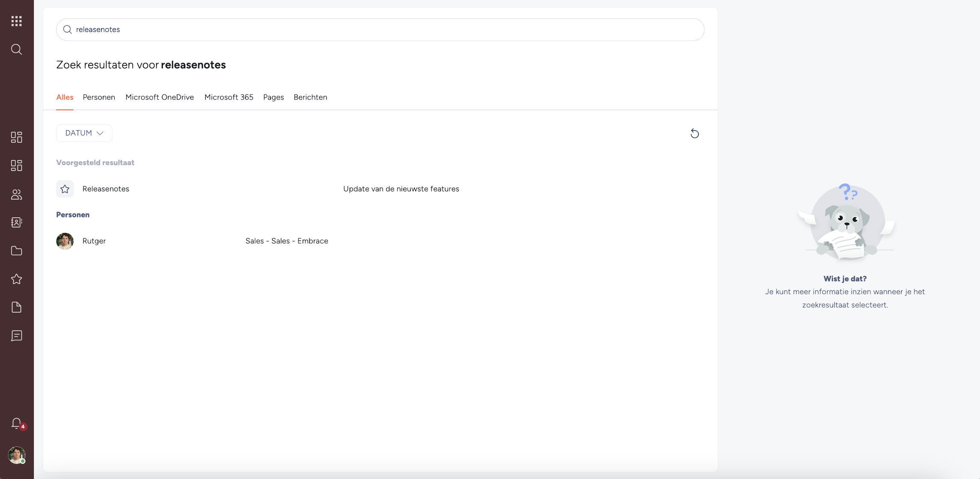Open the Releasenotes suggested result
The width and height of the screenshot is (980, 479).
click(380, 189)
